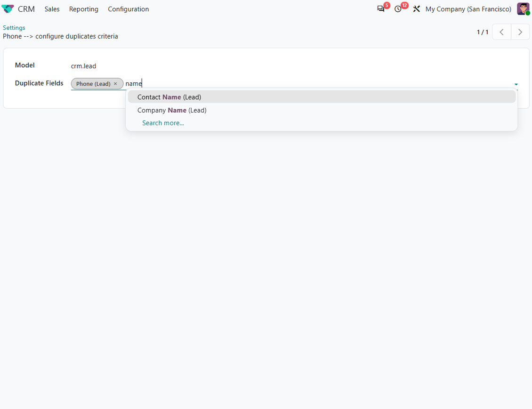
Task: Open the developer tools wrench icon
Action: tap(416, 9)
